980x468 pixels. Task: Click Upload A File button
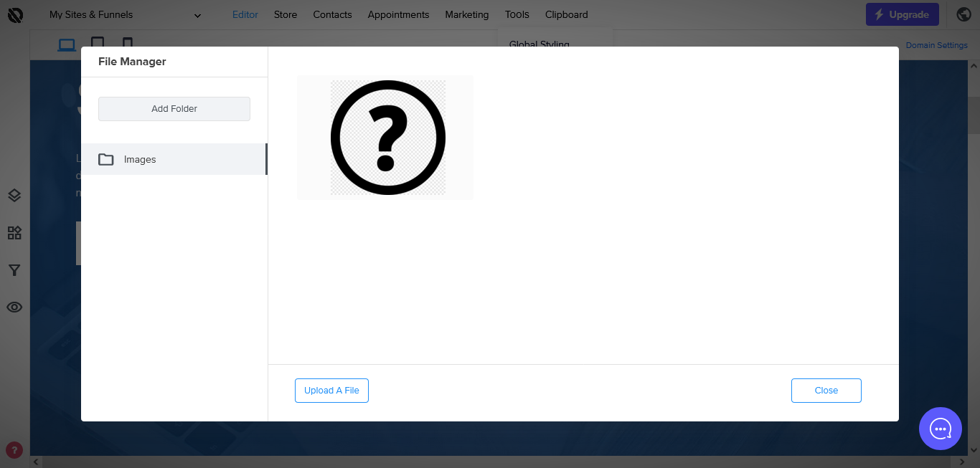(x=331, y=391)
